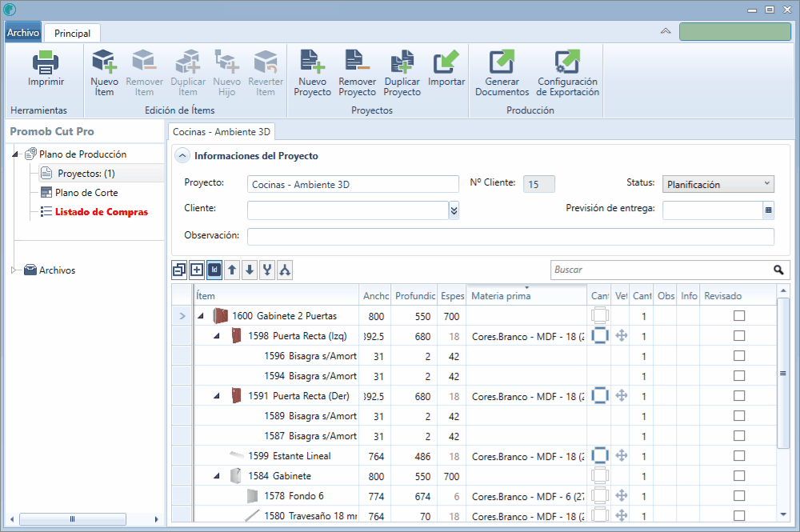
Task: Open the Previsión de entrega calendar picker
Action: pyautogui.click(x=768, y=210)
